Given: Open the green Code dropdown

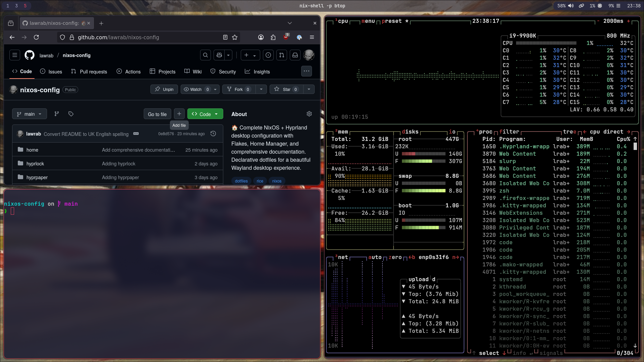Looking at the screenshot, I should tap(205, 114).
